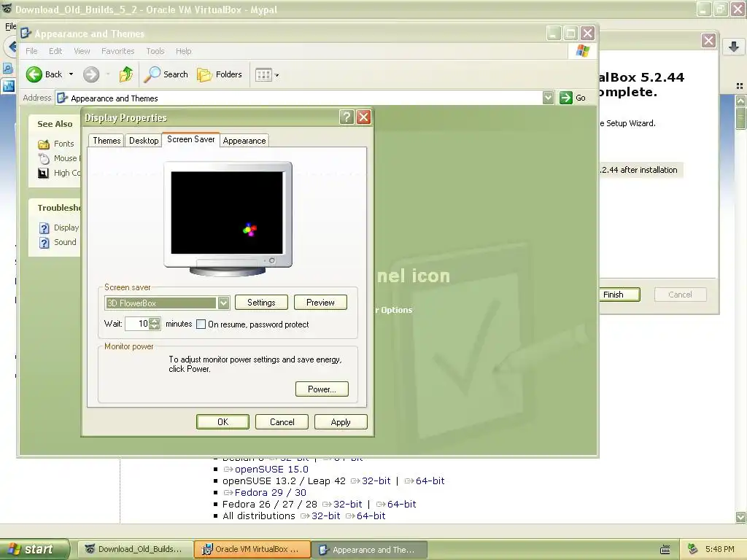747x560 pixels.
Task: Open the Help menu
Action: 183,51
